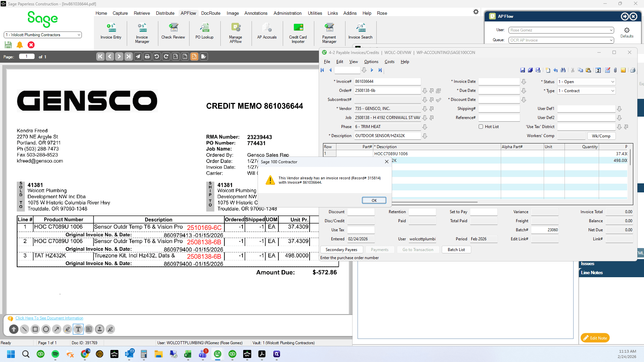Click the Wk/Comp button
The width and height of the screenshot is (644, 362).
point(601,136)
